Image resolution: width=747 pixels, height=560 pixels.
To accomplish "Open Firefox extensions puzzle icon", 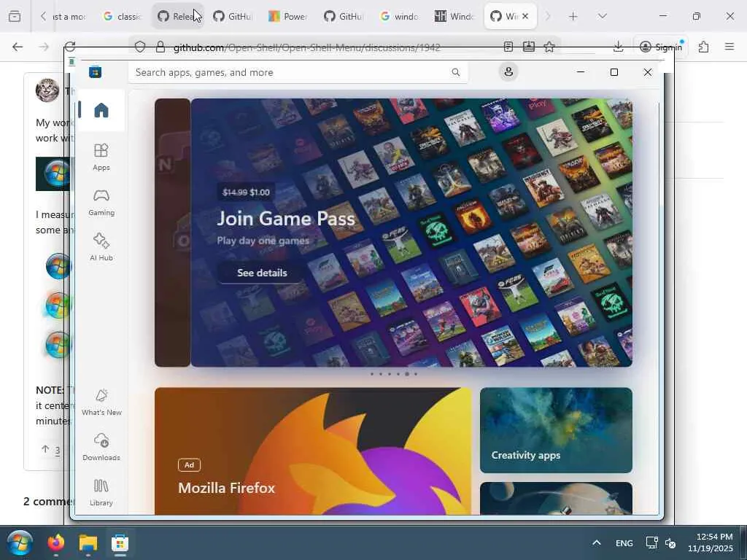I will (703, 47).
